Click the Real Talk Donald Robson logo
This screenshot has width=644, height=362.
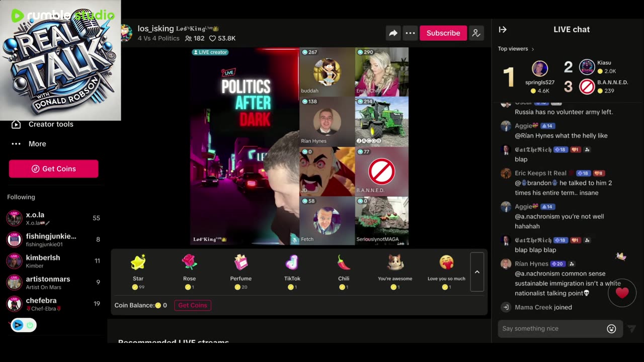tap(60, 60)
